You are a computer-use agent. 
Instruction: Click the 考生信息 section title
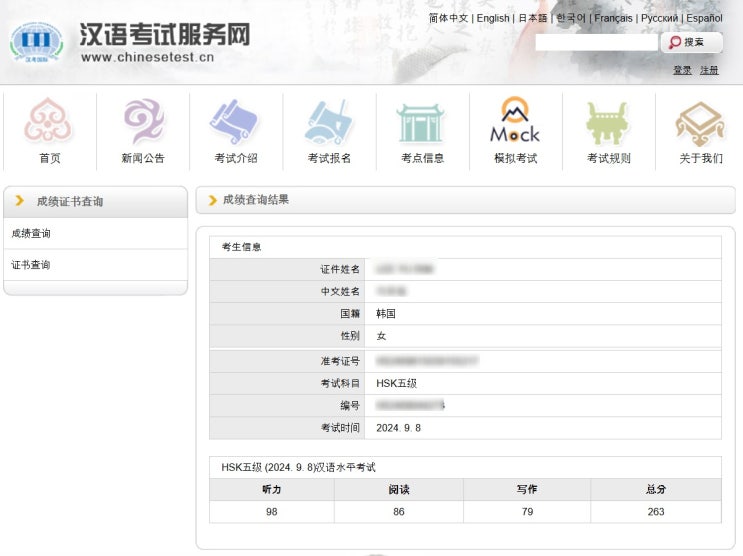(241, 246)
